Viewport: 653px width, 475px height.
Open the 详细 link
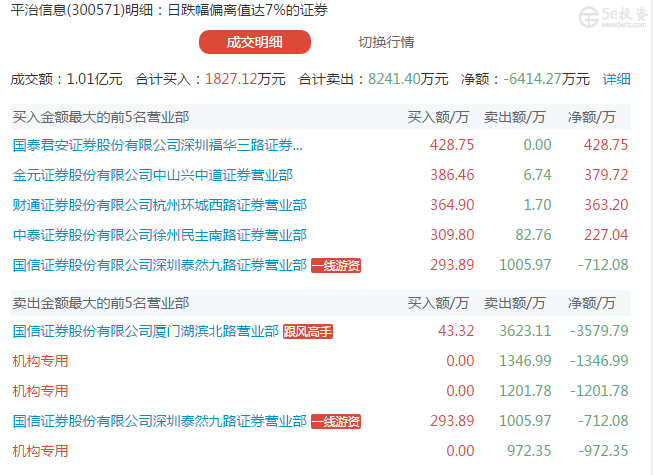click(616, 79)
